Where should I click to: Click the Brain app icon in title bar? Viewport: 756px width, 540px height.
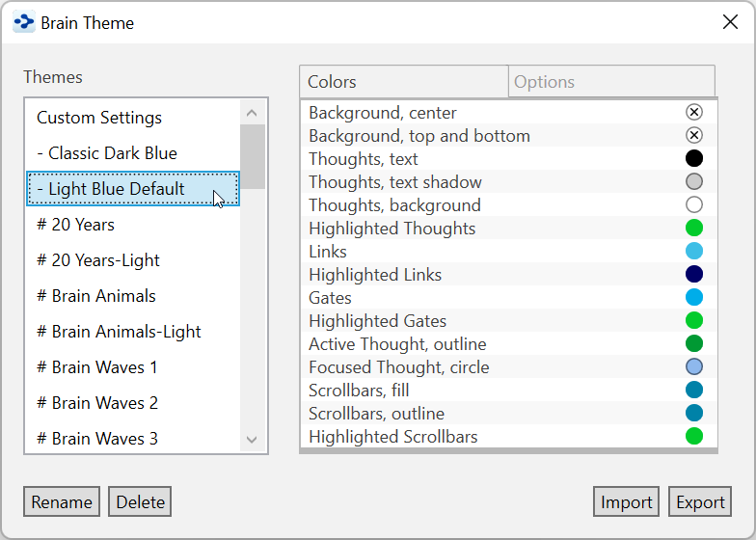click(24, 22)
